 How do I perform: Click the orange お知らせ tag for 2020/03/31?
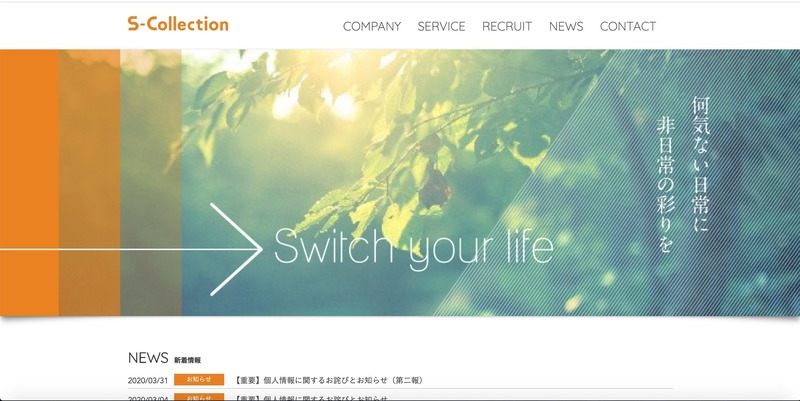click(x=199, y=380)
